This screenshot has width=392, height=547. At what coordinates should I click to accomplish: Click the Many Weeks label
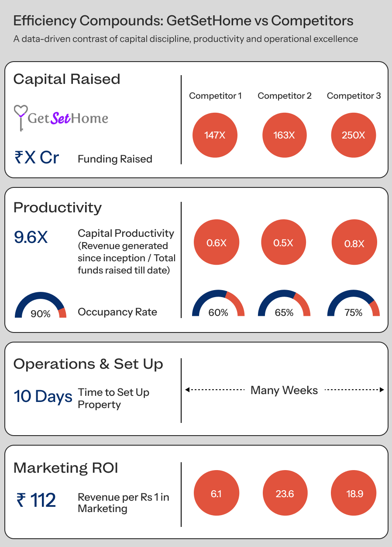coord(284,390)
